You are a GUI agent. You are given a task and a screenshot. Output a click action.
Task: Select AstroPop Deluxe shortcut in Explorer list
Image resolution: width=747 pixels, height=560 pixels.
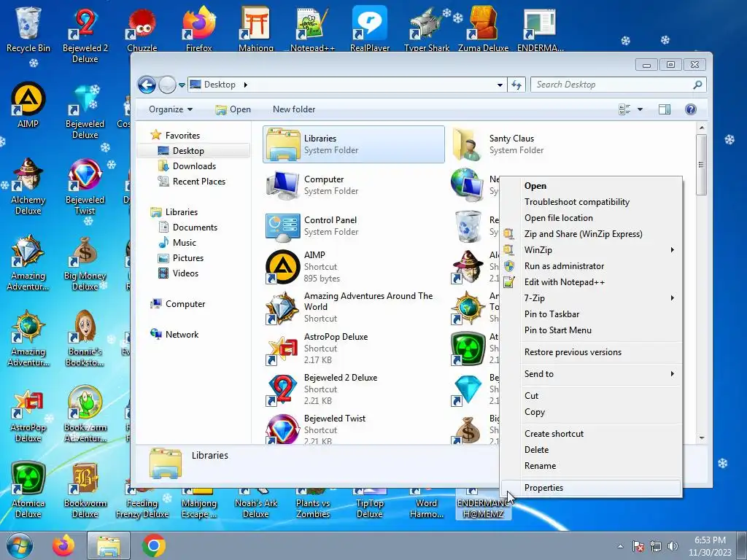[x=354, y=349]
